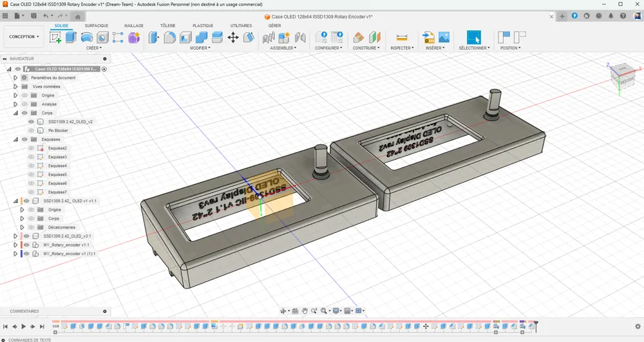Open the Help question mark icon
Image resolution: width=644 pixels, height=342 pixels.
(623, 16)
